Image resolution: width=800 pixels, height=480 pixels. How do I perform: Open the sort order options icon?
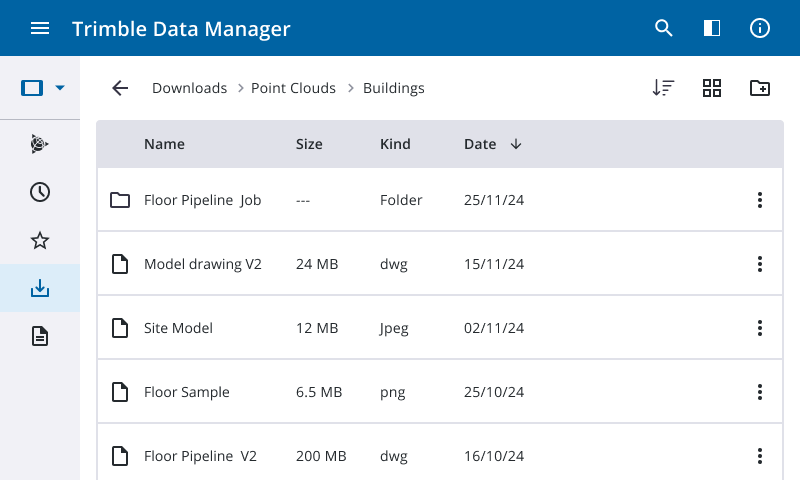663,88
